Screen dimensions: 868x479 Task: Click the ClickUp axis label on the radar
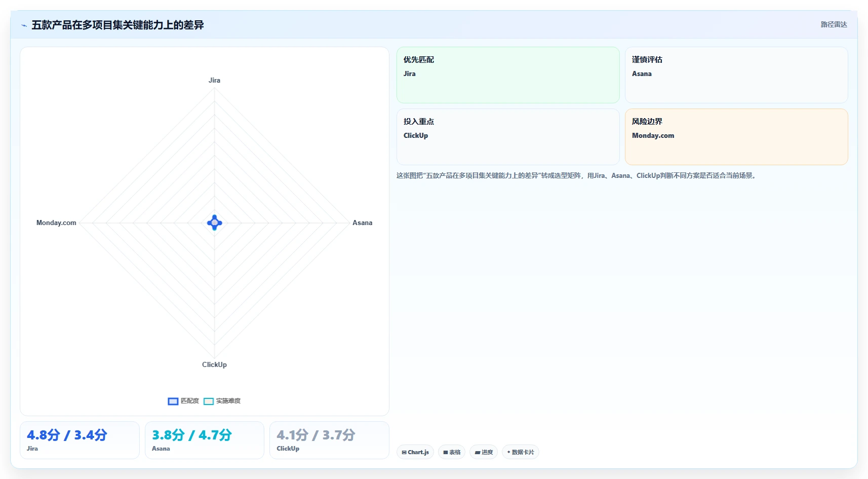pyautogui.click(x=214, y=364)
